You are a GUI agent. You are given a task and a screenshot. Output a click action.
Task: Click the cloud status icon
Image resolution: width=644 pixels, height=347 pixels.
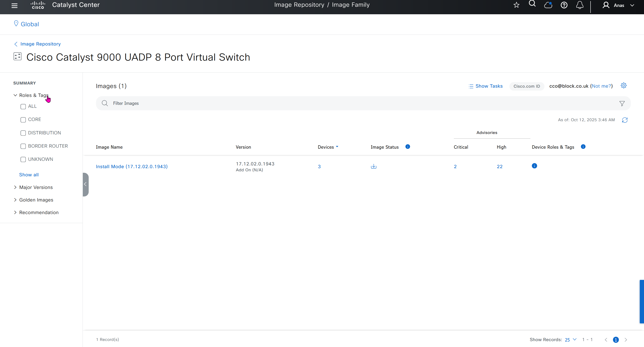coord(548,5)
